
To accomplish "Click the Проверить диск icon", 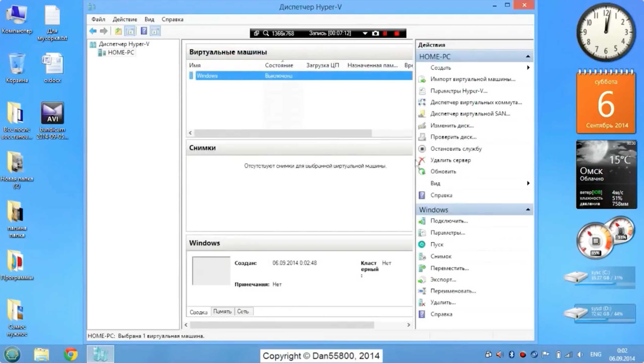I will (422, 137).
